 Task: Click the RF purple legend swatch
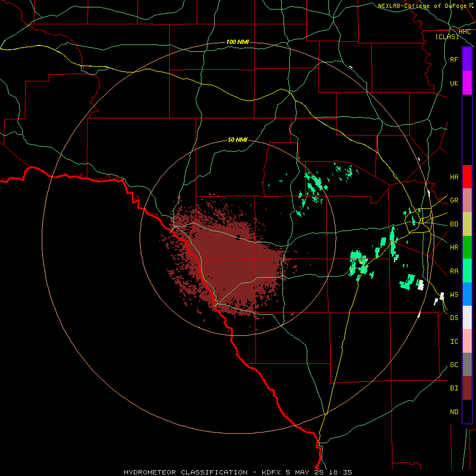coord(467,59)
